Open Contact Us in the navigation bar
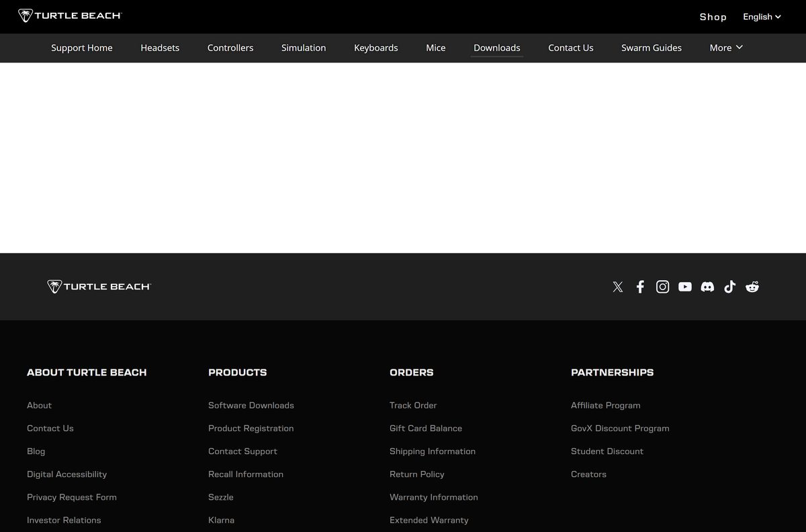The width and height of the screenshot is (806, 532). pos(571,48)
